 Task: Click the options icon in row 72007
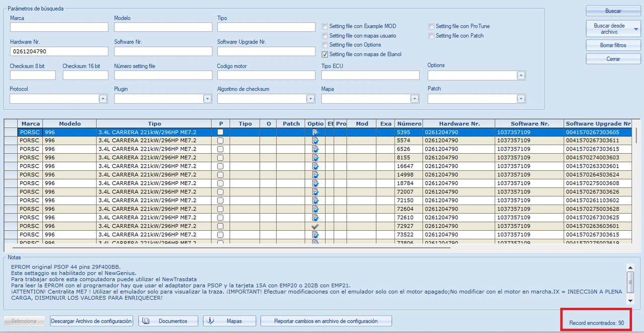coord(315,192)
